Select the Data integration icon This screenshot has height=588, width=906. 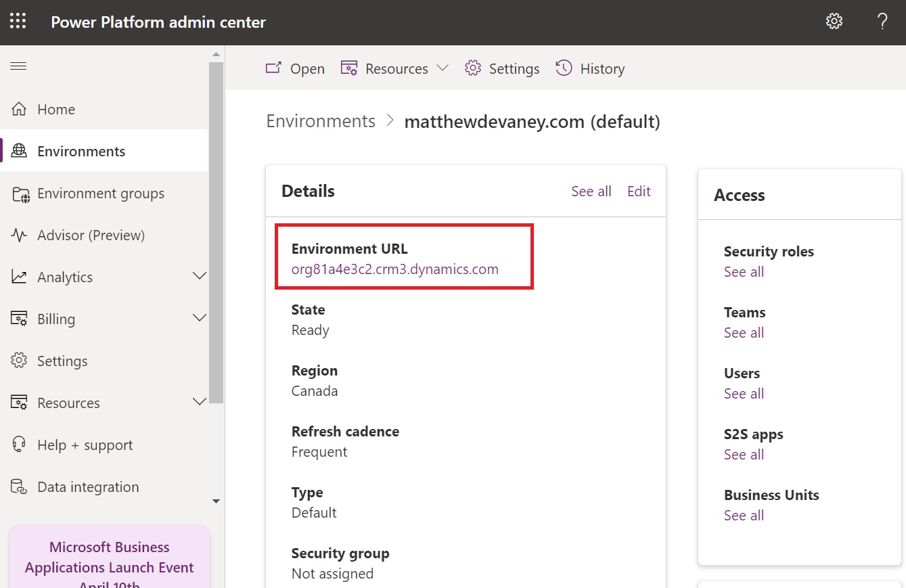18,487
